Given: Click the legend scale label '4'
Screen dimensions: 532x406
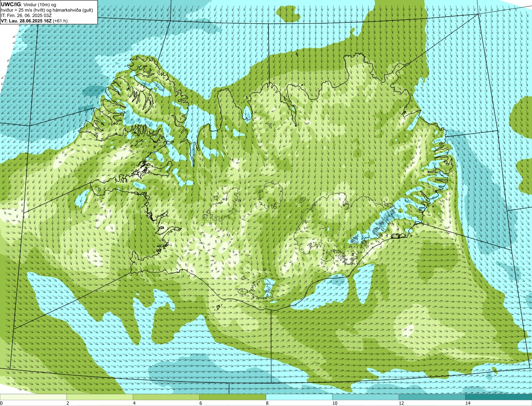Looking at the screenshot, I should tap(134, 403).
